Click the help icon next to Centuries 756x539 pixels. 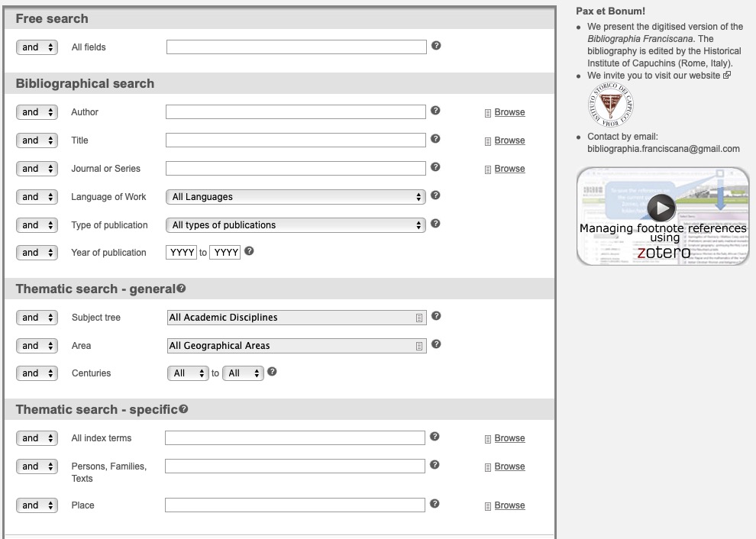point(272,372)
